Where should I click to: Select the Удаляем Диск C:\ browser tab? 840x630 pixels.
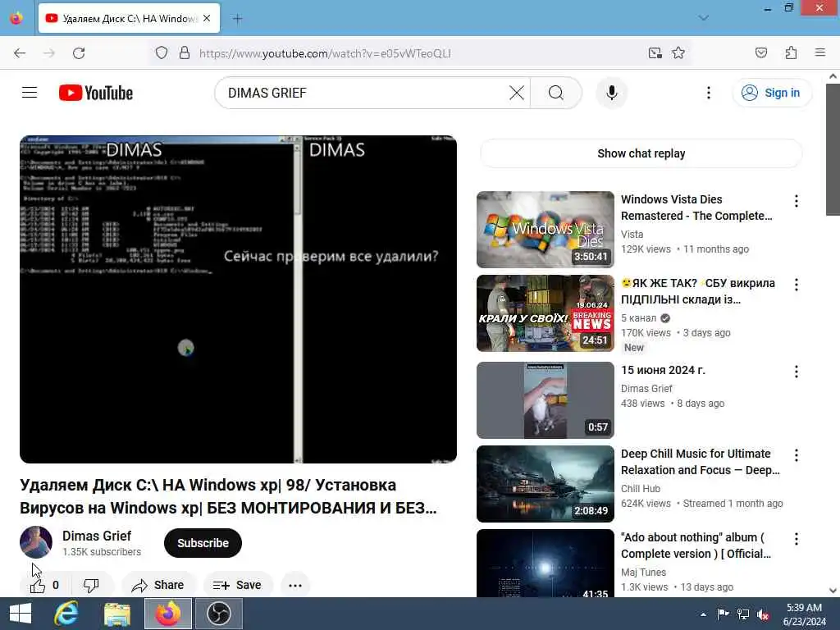point(129,18)
